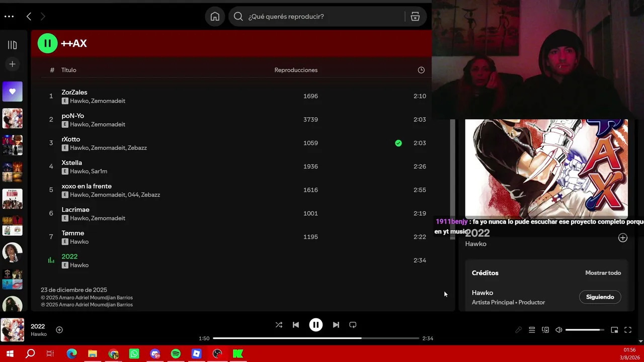Open artist 044 from xoxo en la frente row

pyautogui.click(x=132, y=195)
